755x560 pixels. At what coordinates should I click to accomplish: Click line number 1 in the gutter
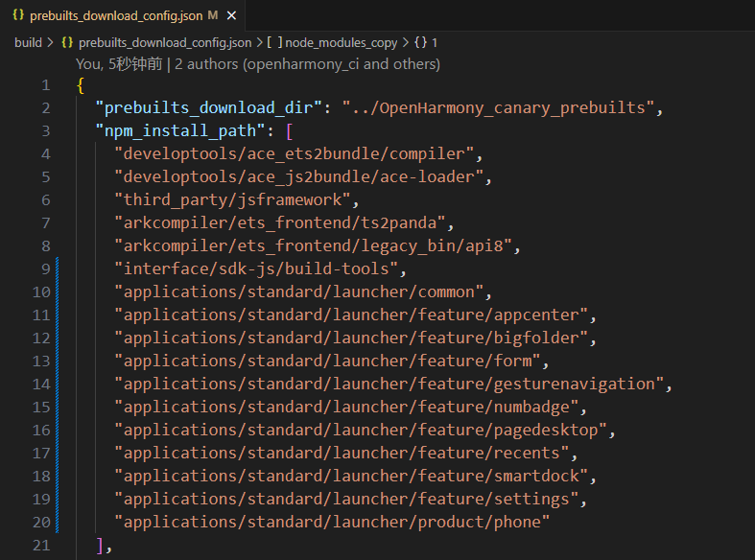tap(45, 85)
